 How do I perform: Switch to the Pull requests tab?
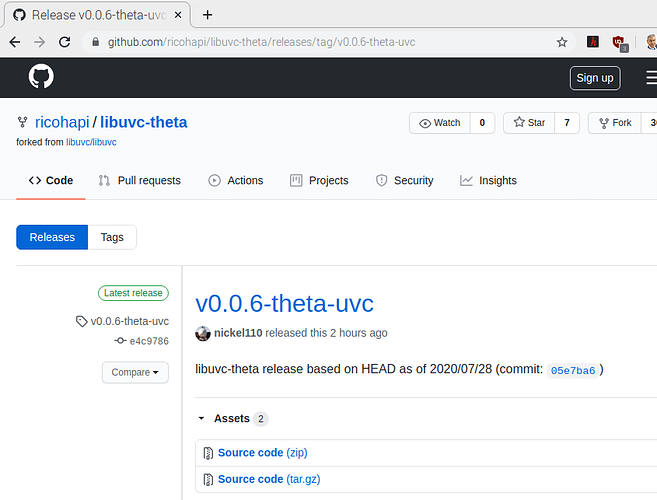tap(140, 181)
